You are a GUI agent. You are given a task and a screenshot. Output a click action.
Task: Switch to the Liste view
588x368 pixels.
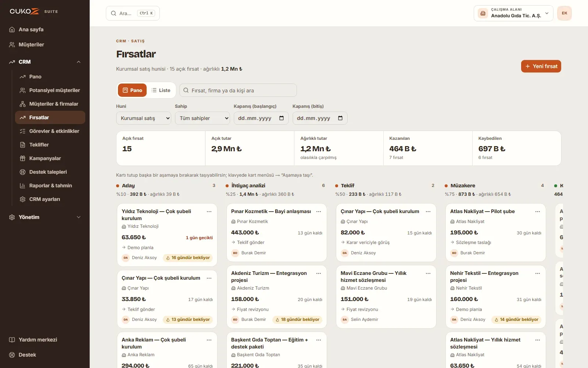click(x=161, y=90)
